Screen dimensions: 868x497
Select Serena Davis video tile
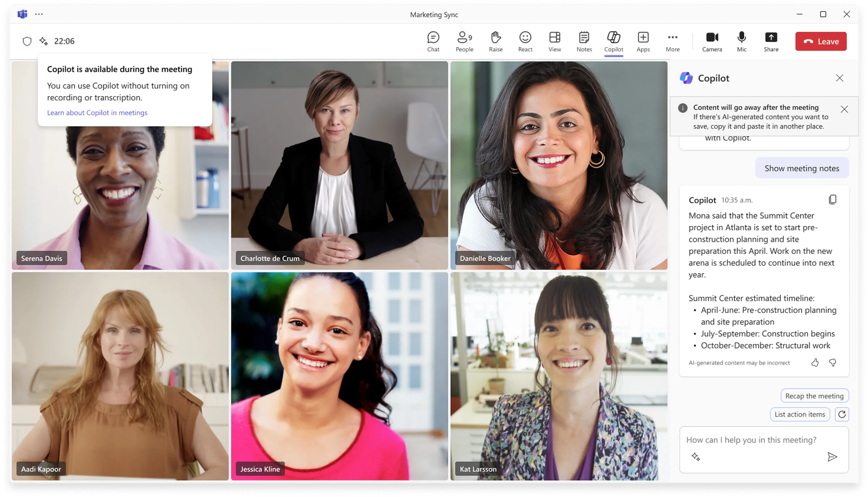coord(120,165)
